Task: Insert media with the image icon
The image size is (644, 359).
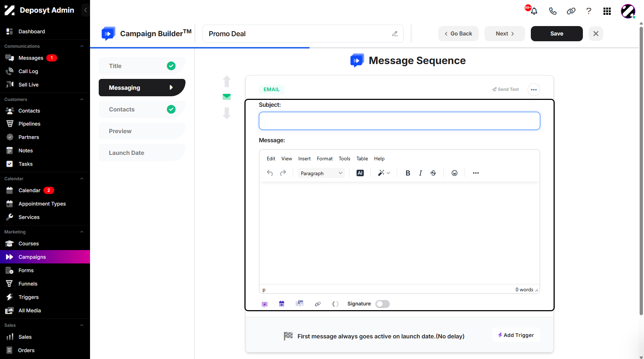Action: [x=299, y=304]
